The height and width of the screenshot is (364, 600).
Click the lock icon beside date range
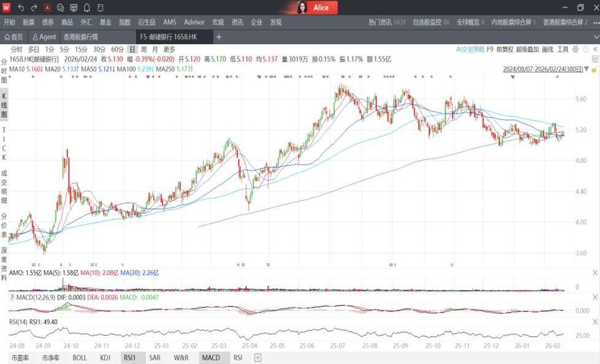coord(593,69)
